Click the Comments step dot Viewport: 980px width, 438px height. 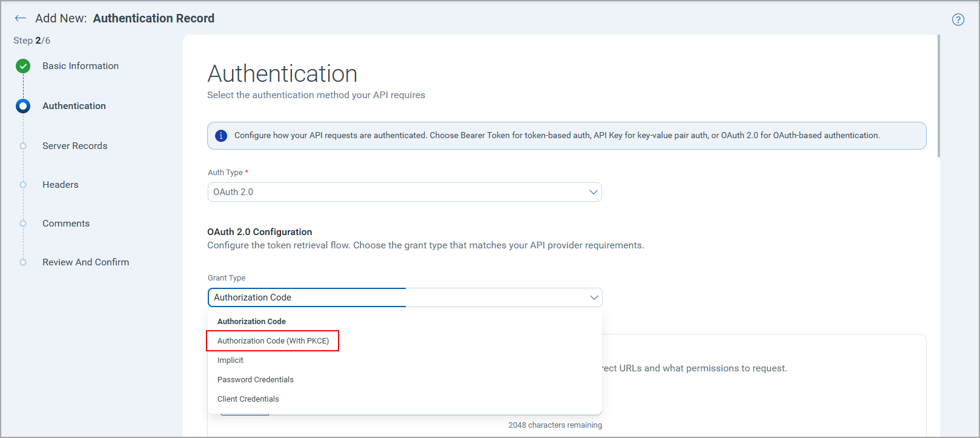(23, 224)
